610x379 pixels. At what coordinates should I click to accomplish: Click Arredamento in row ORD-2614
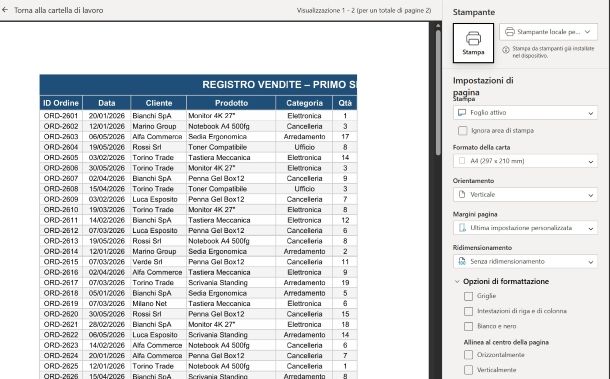click(x=304, y=252)
